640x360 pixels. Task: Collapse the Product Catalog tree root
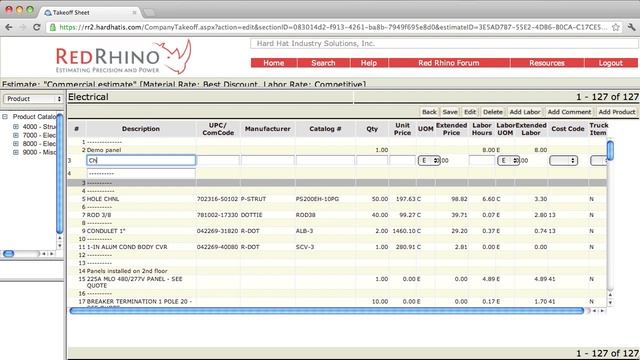coord(5,117)
